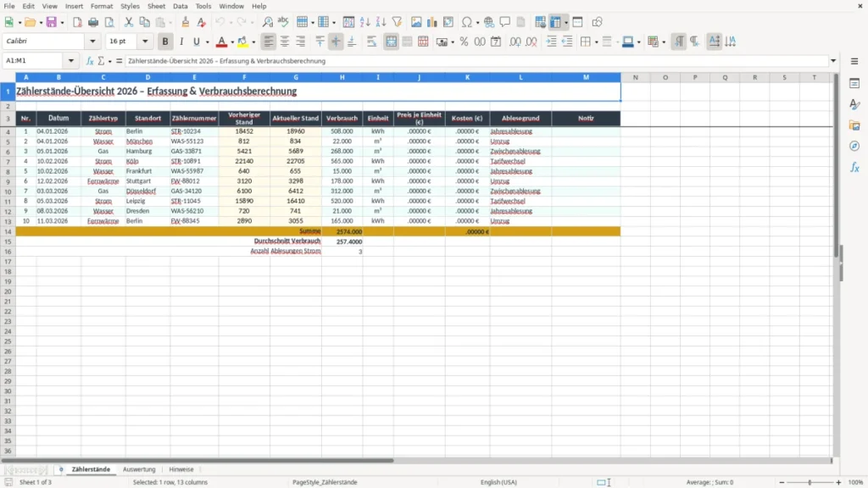
Task: Show Draw Functions shapes icon
Action: 597,22
